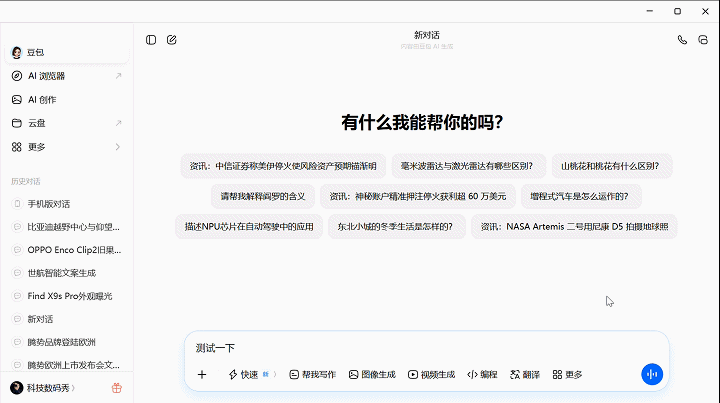The image size is (720, 403).
Task: Open AI 创作 in the sidebar
Action: pyautogui.click(x=66, y=99)
